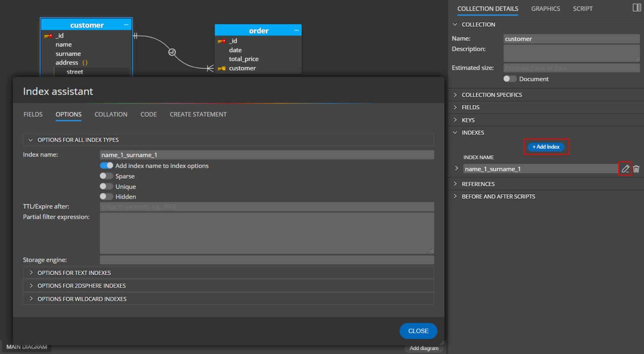The image size is (644, 354).
Task: Enable the Unique index option
Action: 106,186
